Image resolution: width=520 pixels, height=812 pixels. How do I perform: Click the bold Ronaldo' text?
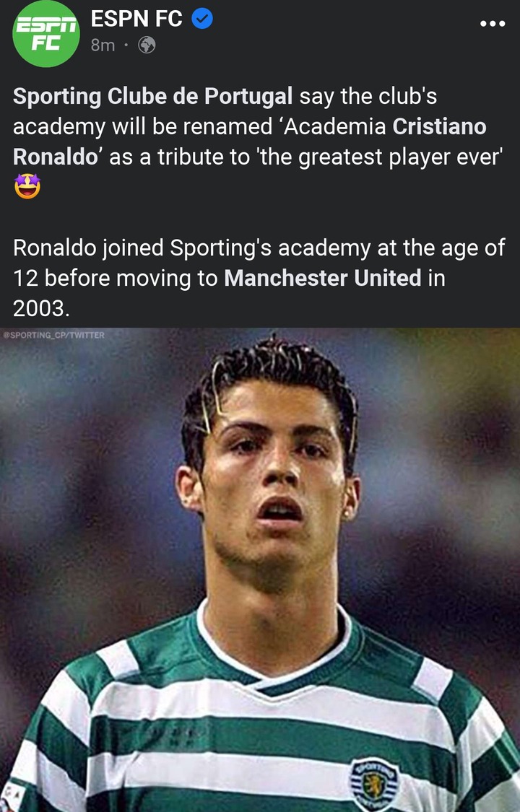pos(58,157)
